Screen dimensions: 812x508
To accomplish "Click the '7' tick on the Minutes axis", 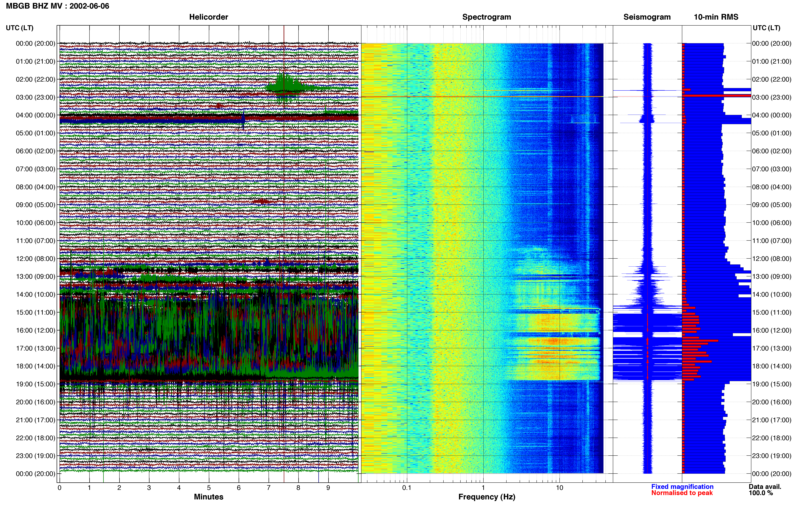I will click(x=269, y=487).
